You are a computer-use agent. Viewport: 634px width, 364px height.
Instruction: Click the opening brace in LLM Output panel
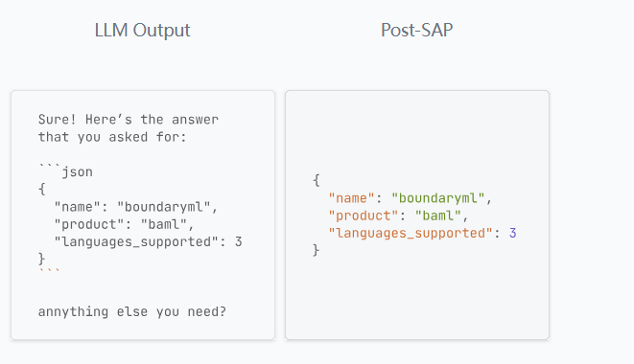(x=41, y=189)
